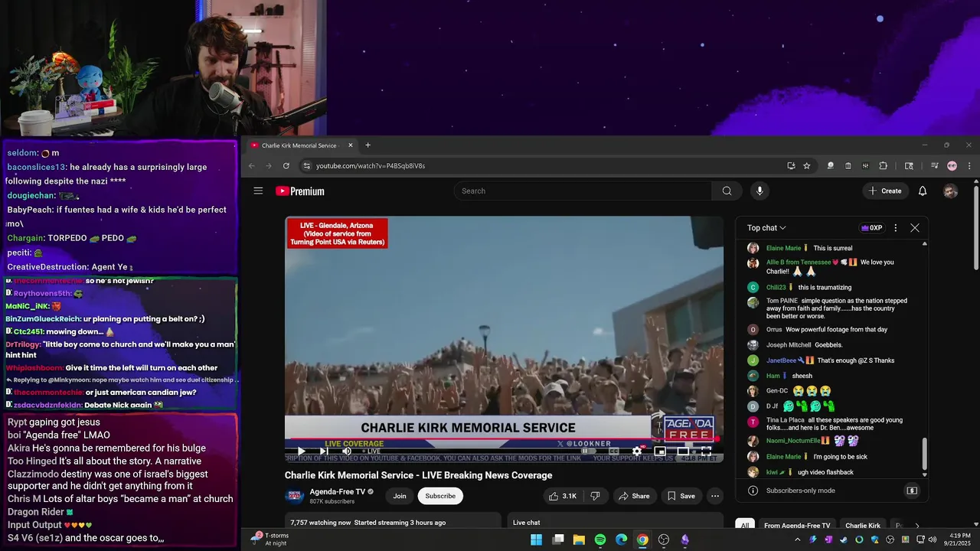Open more actions ellipsis under video
Screen dimensions: 980x551
715,496
